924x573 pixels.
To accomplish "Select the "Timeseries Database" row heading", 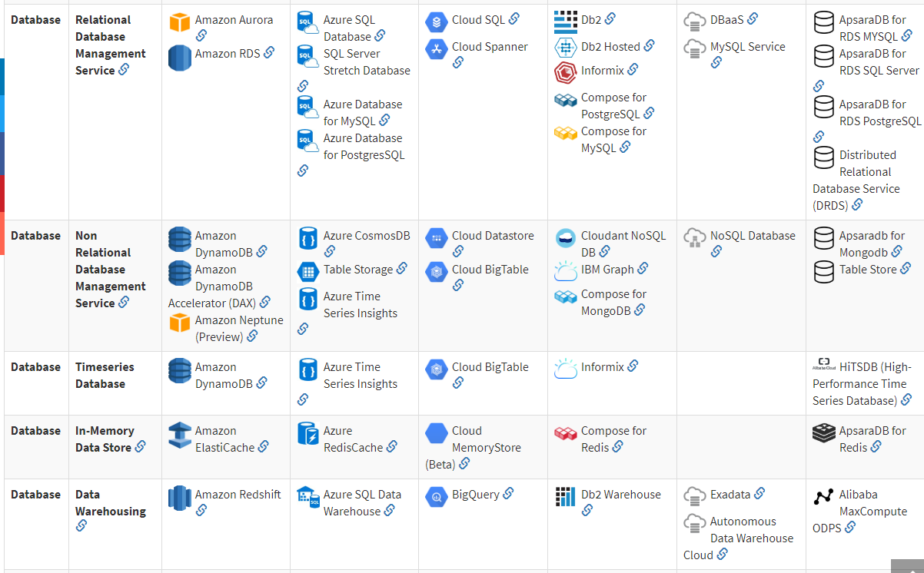I will click(x=105, y=376).
